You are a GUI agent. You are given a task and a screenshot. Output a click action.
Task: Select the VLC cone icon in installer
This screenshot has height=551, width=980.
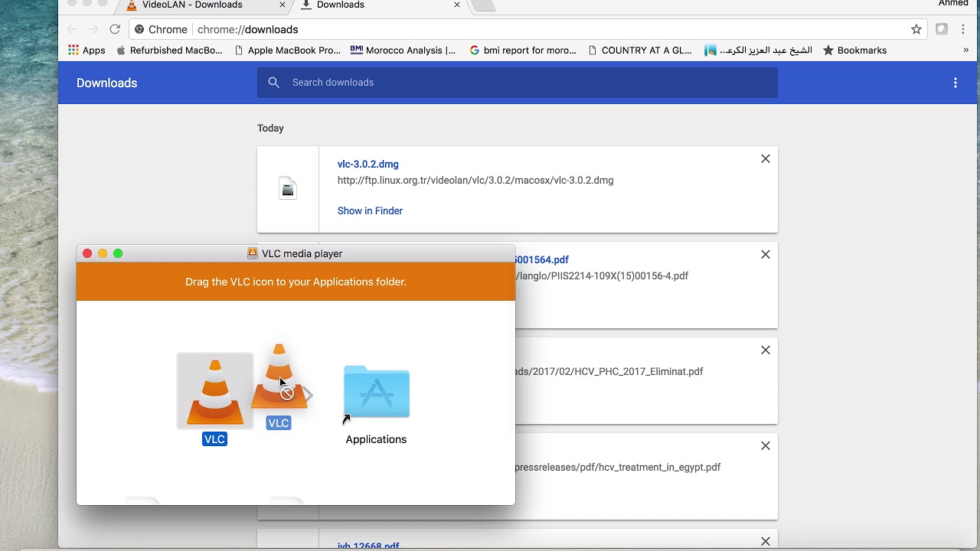pos(215,392)
